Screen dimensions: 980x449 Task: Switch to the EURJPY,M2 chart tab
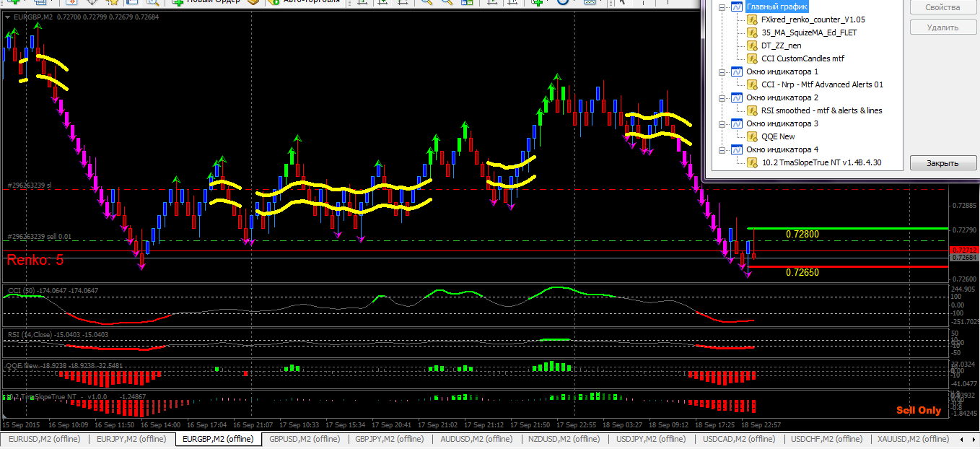click(131, 439)
